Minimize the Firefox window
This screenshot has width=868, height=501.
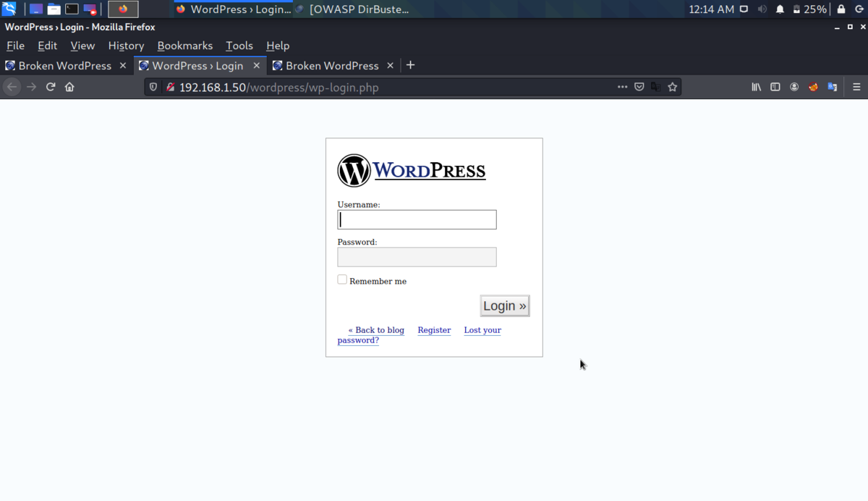pos(837,28)
